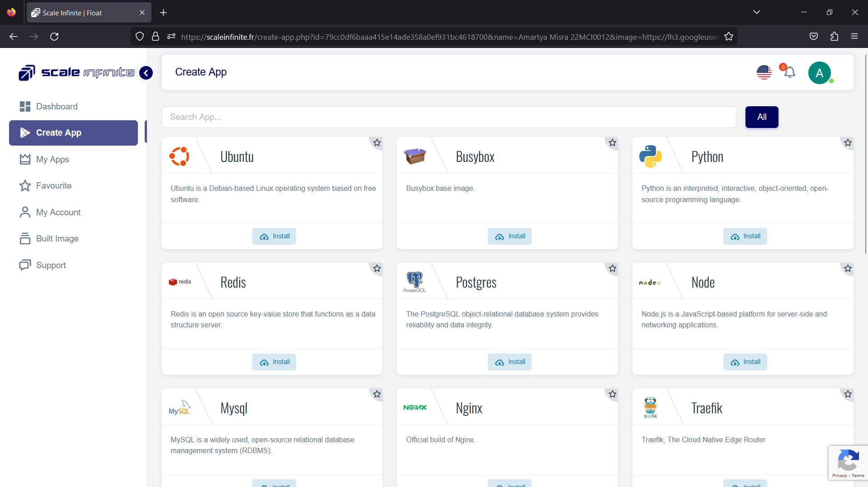Go to Favourite in the sidebar

[73, 186]
